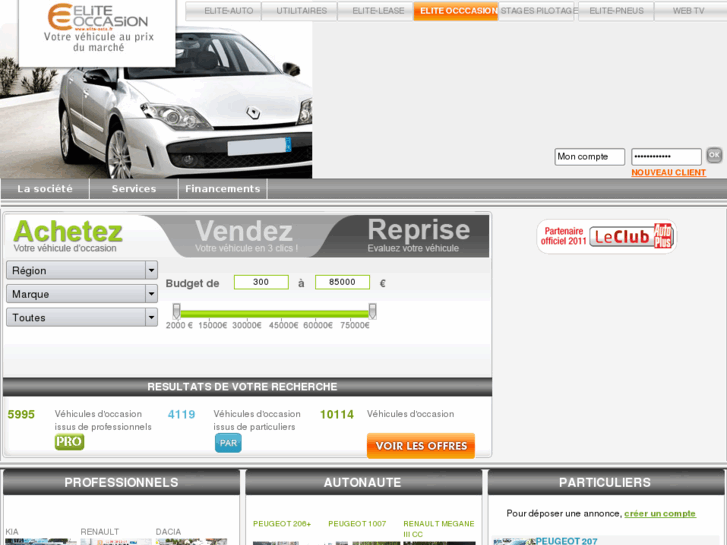Click the green PRO badge icon

pyautogui.click(x=69, y=442)
